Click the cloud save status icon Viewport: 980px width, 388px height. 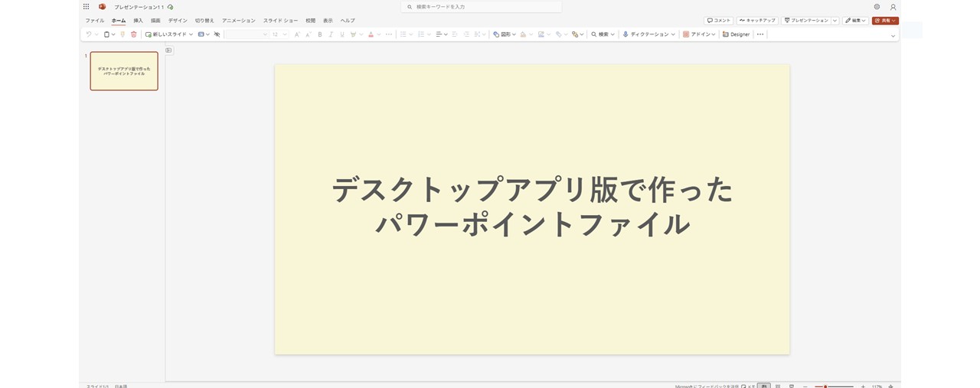170,7
